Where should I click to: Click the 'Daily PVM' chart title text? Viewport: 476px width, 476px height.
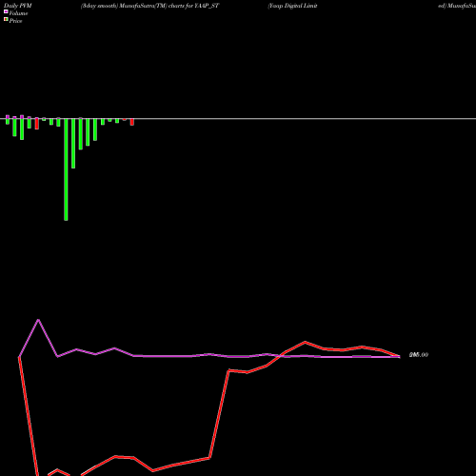coord(18,6)
